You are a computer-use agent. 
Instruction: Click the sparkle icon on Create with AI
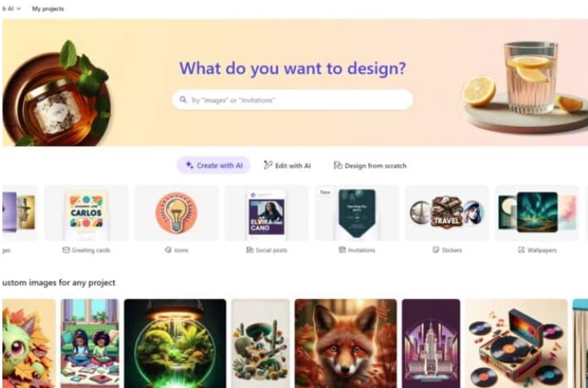click(189, 165)
